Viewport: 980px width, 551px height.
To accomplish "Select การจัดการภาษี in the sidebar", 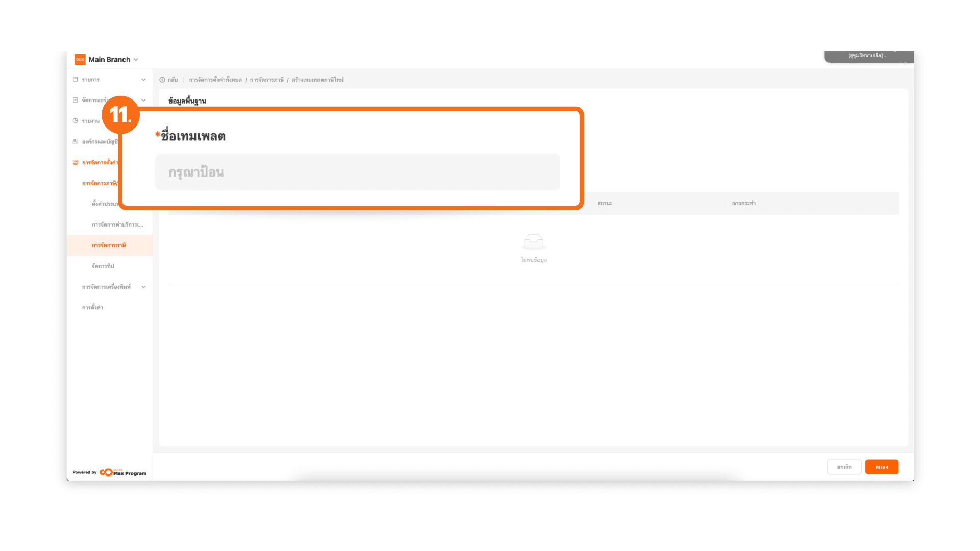I will pyautogui.click(x=109, y=245).
